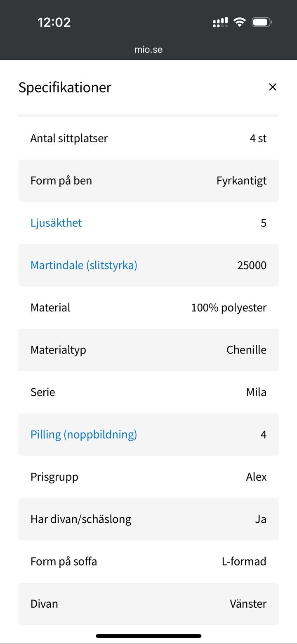
Task: Tap the Material row label
Action: point(50,307)
